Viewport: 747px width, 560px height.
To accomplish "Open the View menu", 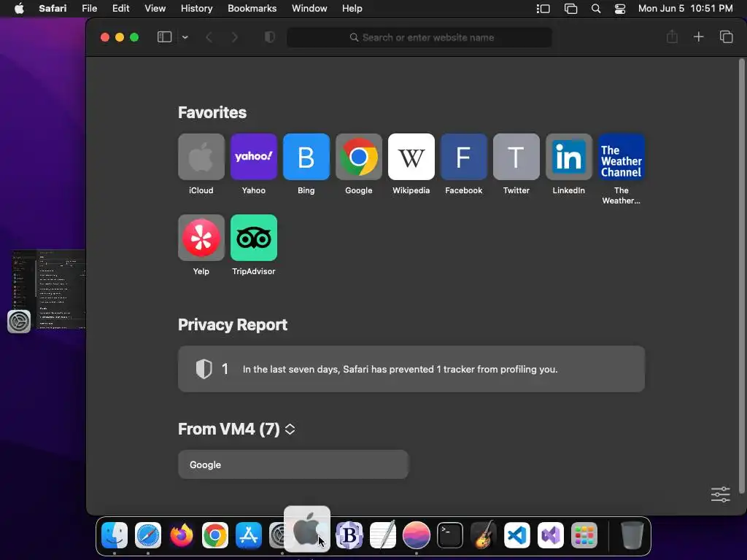I will [x=155, y=9].
